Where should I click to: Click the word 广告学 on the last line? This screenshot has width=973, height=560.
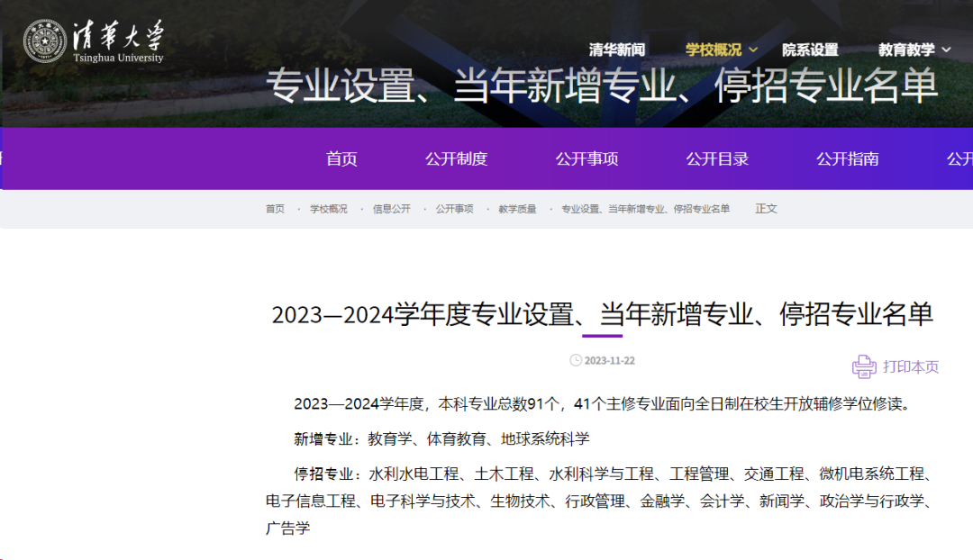coord(287,528)
